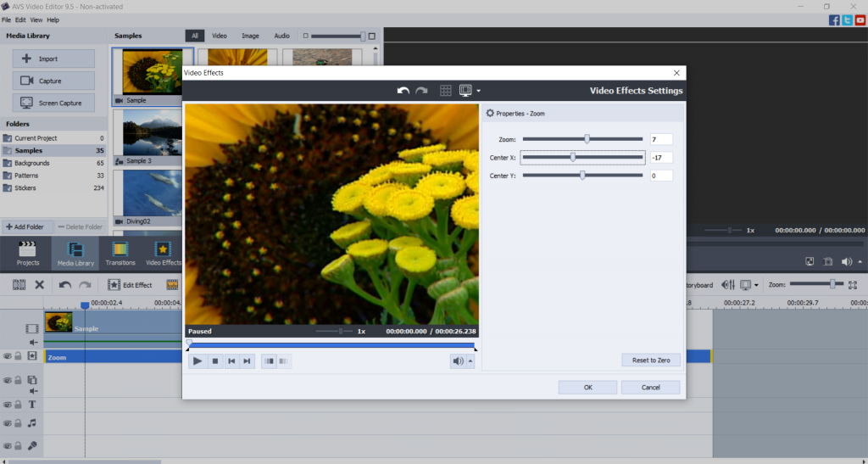Click the Facebook icon in title bar
Image resolution: width=868 pixels, height=464 pixels.
click(x=834, y=20)
